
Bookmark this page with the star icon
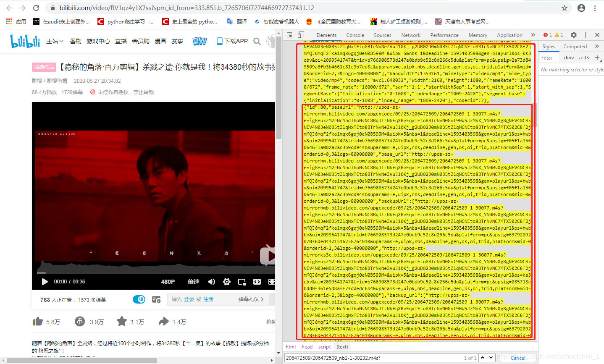565,8
